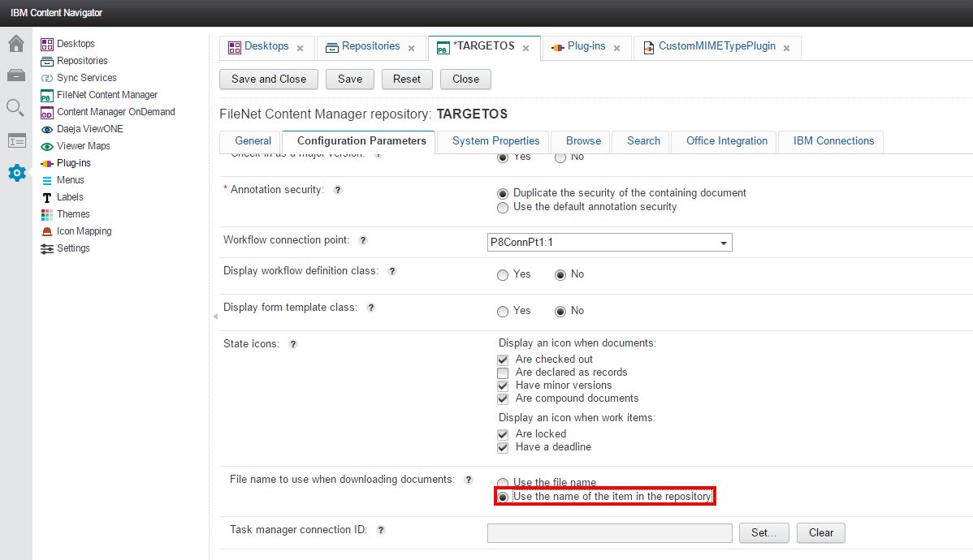
Task: Uncheck Are checked out state icon
Action: click(503, 360)
